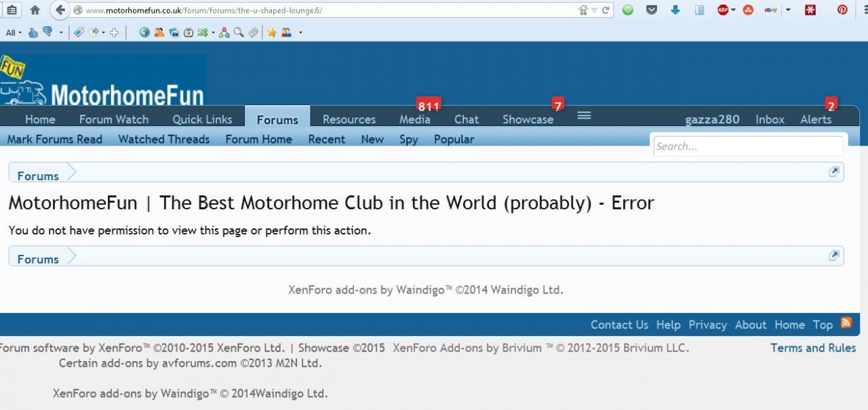Open Contact Us in footer
This screenshot has height=410, width=868.
point(619,325)
